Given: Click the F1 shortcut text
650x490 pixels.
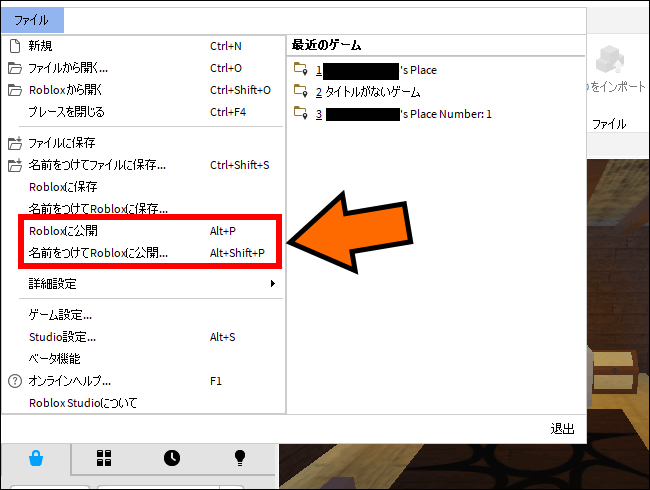Looking at the screenshot, I should (216, 381).
